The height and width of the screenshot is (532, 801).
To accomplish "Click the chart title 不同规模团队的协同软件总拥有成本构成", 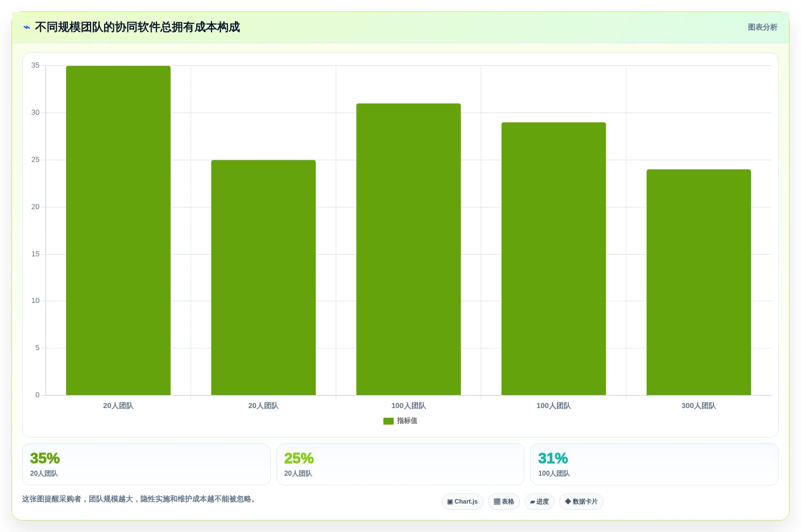I will 137,27.
